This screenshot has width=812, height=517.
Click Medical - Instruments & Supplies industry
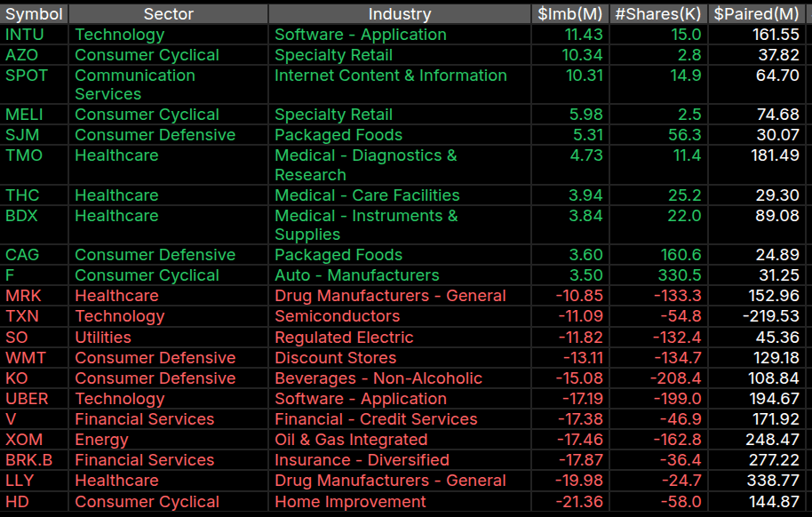tap(399, 225)
